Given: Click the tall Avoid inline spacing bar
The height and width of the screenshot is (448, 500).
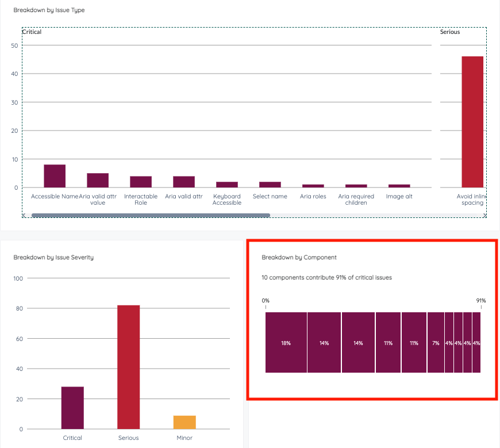Looking at the screenshot, I should pos(472,122).
